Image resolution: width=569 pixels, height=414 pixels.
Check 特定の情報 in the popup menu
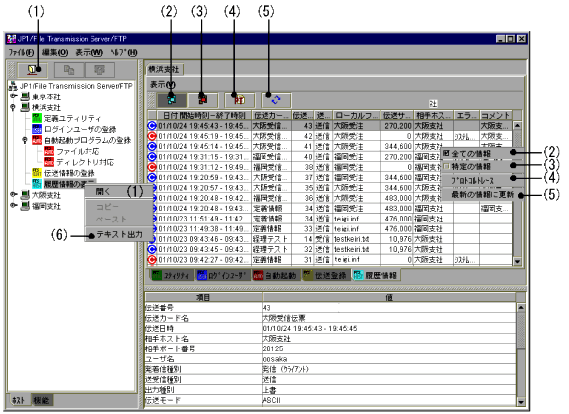click(446, 166)
